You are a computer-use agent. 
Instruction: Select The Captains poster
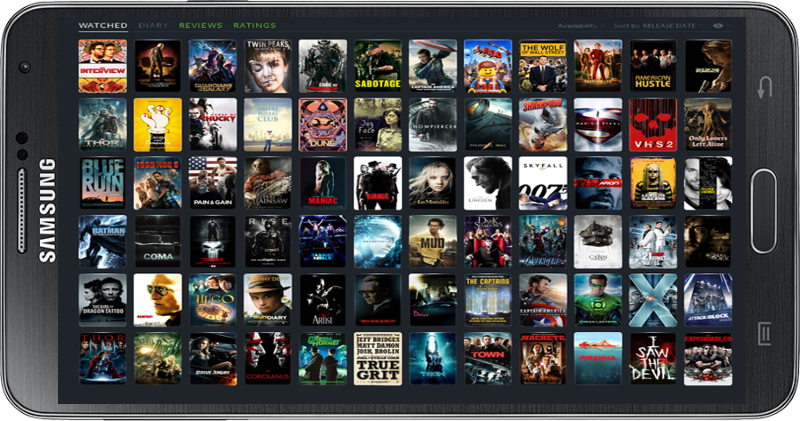point(488,300)
